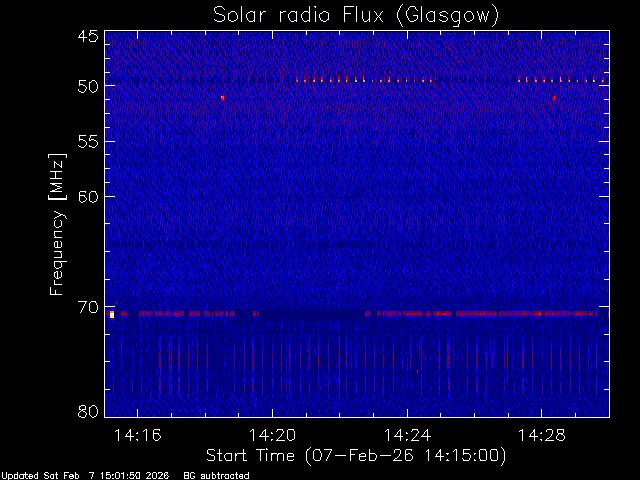Click the 14:16 time label
The height and width of the screenshot is (480, 640).
click(x=138, y=436)
